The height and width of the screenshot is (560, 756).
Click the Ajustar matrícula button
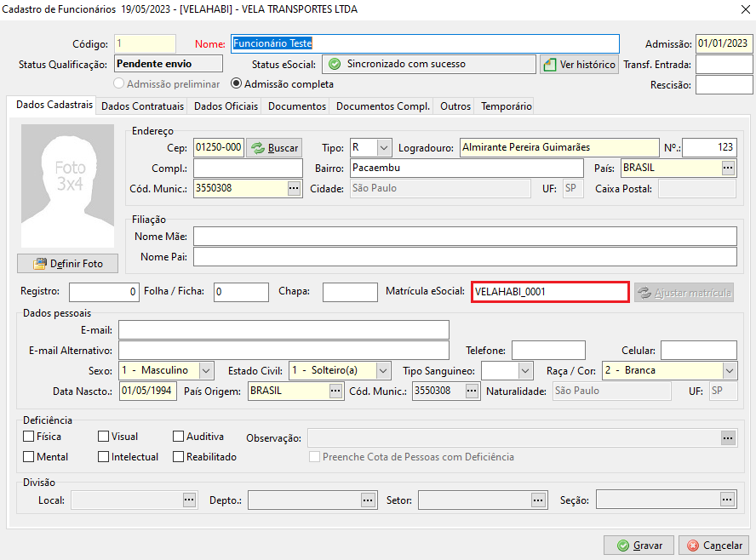[684, 293]
